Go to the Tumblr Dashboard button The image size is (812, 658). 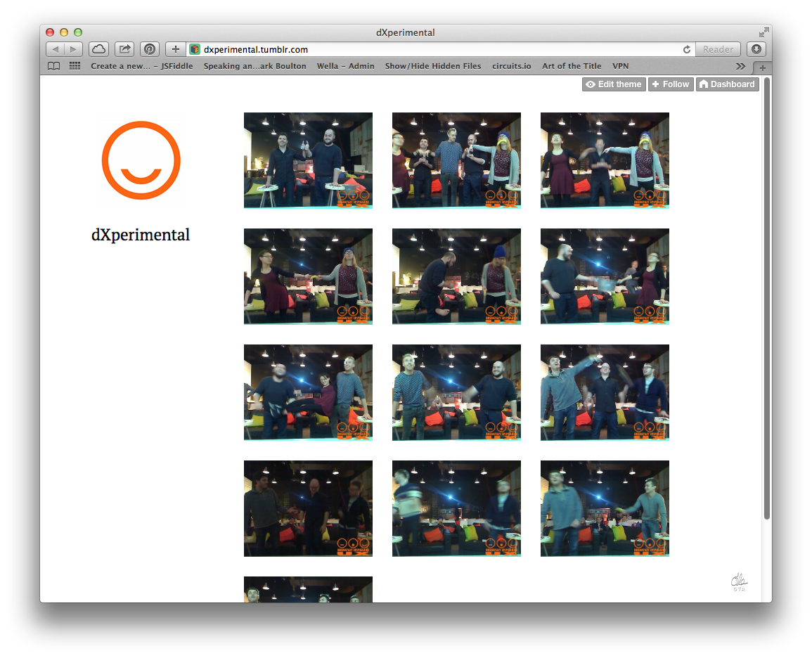coord(727,84)
